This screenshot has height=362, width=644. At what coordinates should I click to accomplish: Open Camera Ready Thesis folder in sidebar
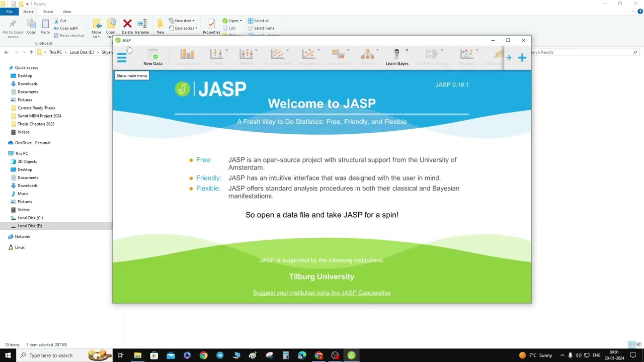point(36,108)
